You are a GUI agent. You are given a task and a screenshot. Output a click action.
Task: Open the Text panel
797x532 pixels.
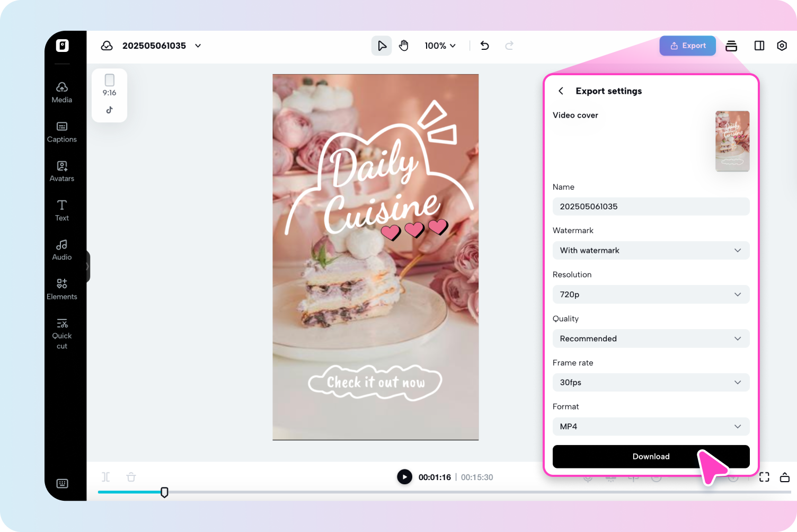[62, 211]
